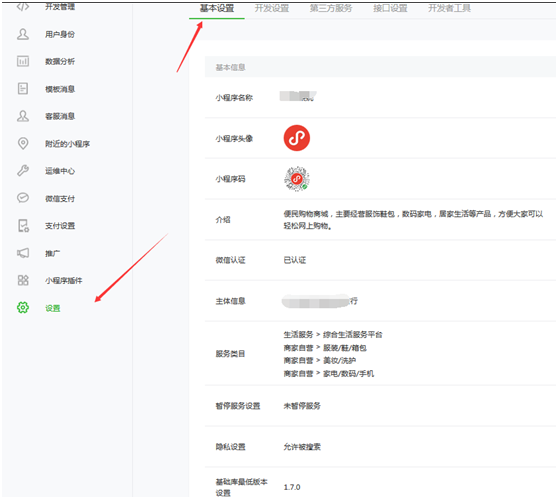Click the green 设置 gear icon
The height and width of the screenshot is (499, 558).
(23, 308)
